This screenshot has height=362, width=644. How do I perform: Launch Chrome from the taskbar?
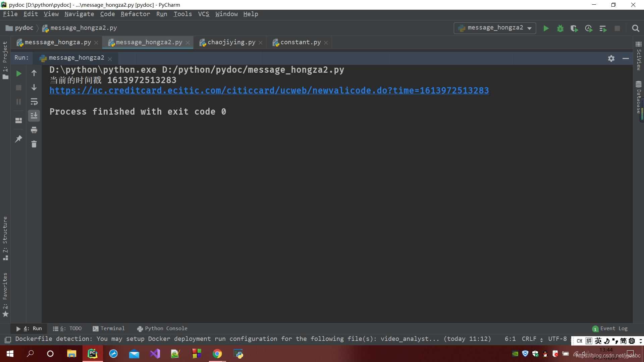click(217, 354)
